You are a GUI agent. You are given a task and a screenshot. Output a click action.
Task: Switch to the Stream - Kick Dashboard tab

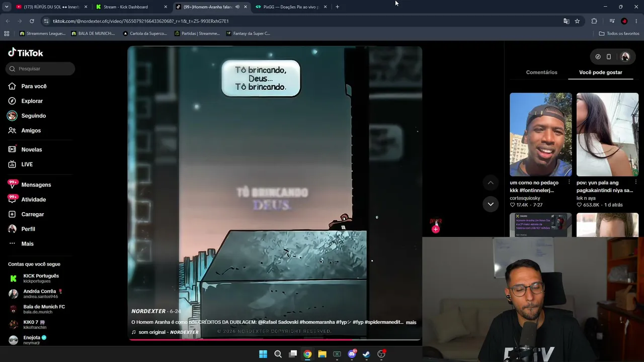130,7
